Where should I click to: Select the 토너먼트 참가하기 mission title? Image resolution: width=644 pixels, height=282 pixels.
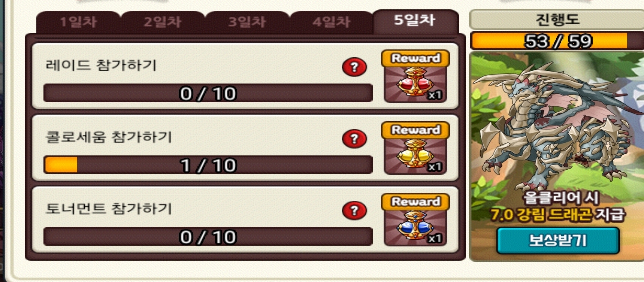tap(109, 209)
